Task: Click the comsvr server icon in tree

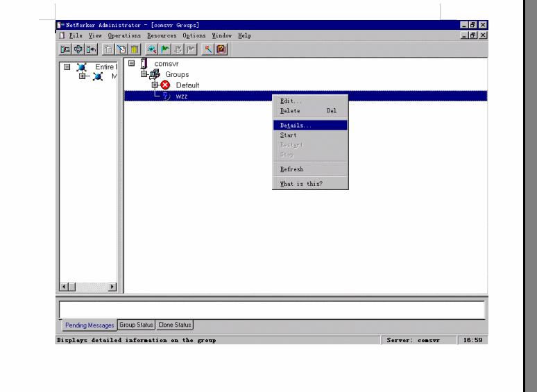Action: (x=144, y=64)
